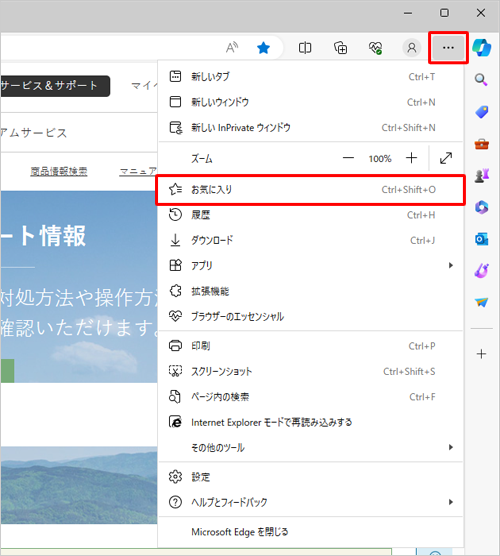Open the sidebar Shopping tag icon

tap(482, 112)
